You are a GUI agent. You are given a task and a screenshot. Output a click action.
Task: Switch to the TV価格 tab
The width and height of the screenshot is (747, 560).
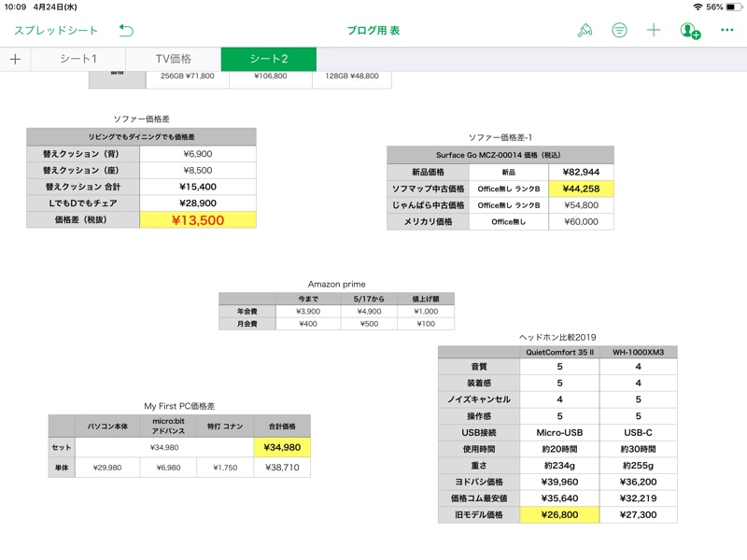click(x=173, y=59)
